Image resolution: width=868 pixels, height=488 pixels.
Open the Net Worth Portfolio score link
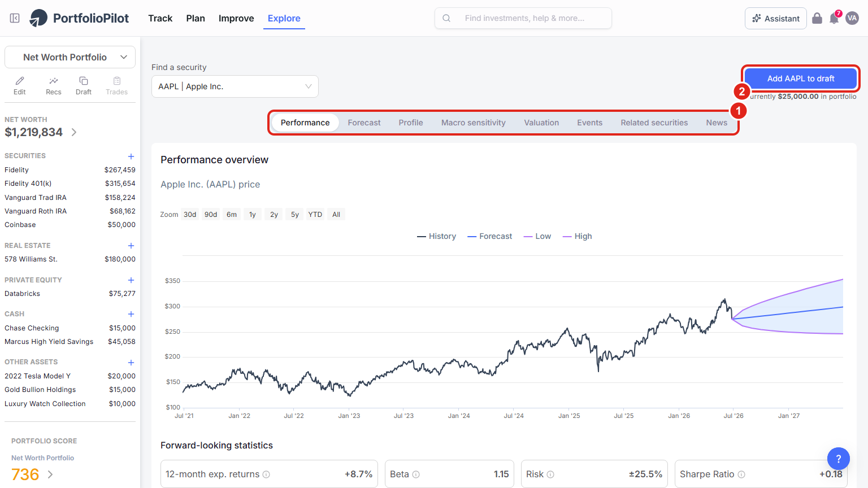coord(43,458)
